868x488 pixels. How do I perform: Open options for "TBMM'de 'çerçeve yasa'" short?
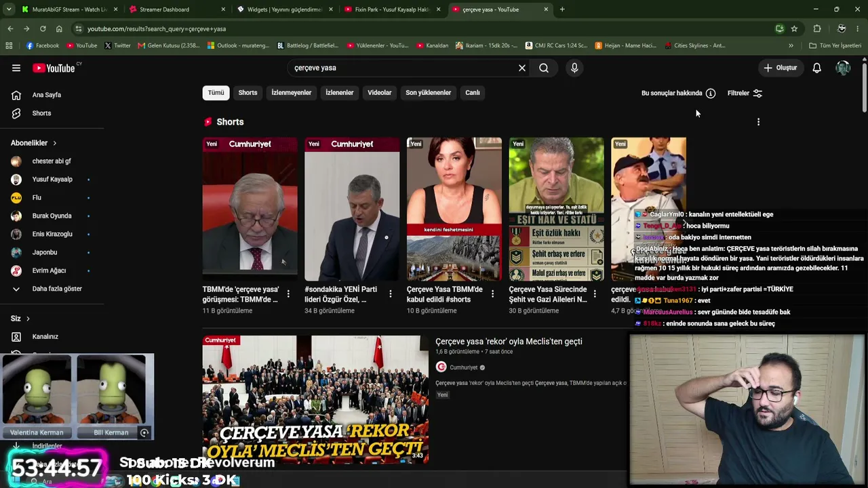click(x=288, y=293)
